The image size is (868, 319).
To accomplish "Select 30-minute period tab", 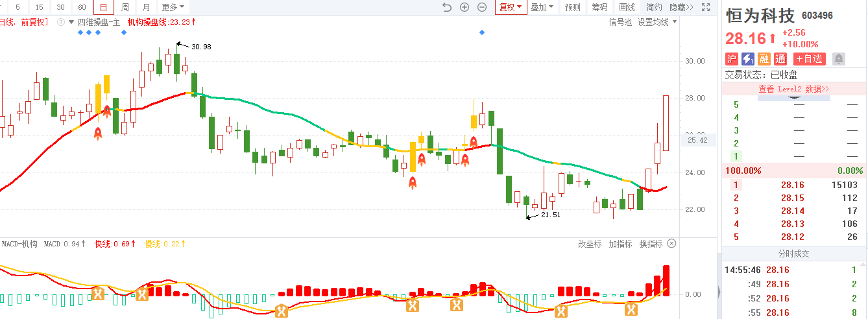I will coord(60,7).
